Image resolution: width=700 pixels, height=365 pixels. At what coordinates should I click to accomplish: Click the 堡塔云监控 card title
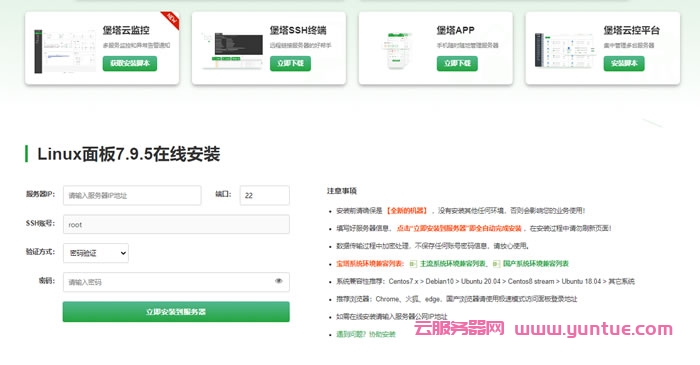pos(126,30)
